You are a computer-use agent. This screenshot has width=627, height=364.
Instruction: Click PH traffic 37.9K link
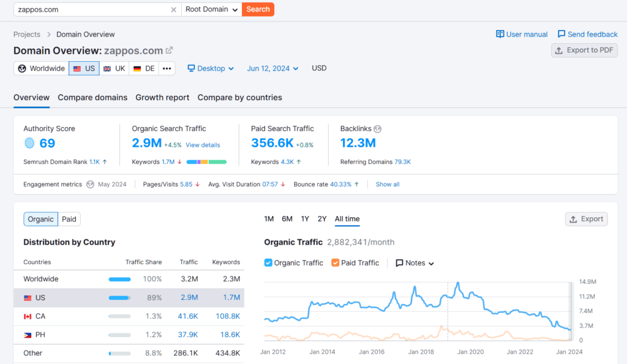(188, 335)
